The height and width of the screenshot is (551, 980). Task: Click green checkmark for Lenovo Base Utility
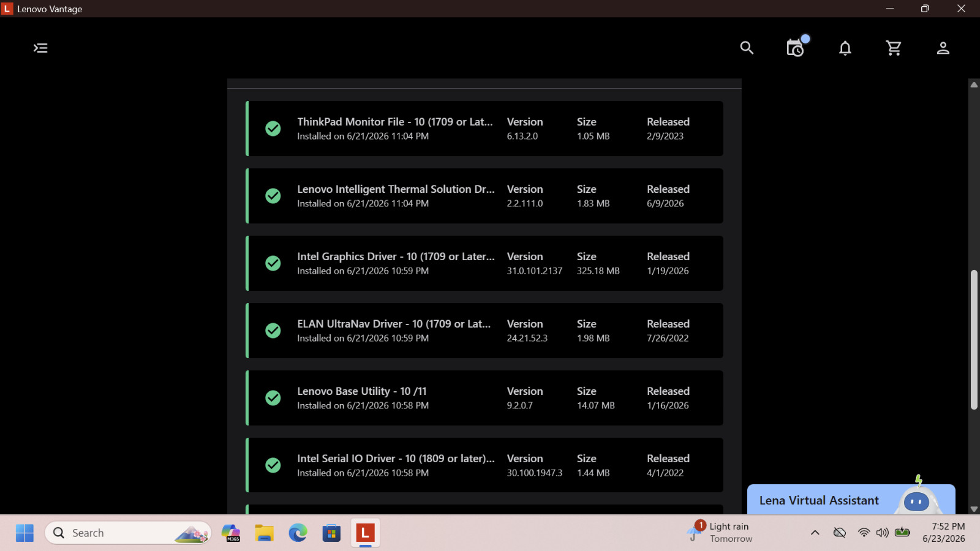coord(273,398)
